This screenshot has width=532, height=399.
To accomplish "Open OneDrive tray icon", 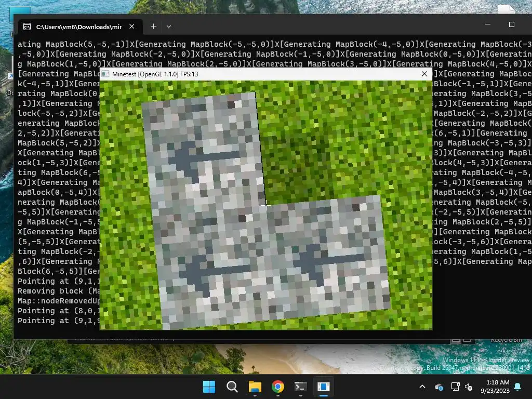I will pyautogui.click(x=438, y=387).
